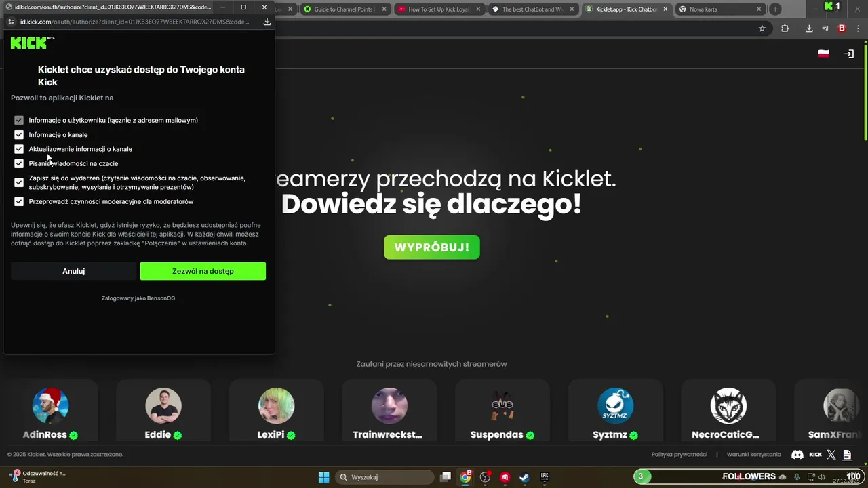Uncheck 'Pisanie wiadomości na czacie' permission

(19, 163)
